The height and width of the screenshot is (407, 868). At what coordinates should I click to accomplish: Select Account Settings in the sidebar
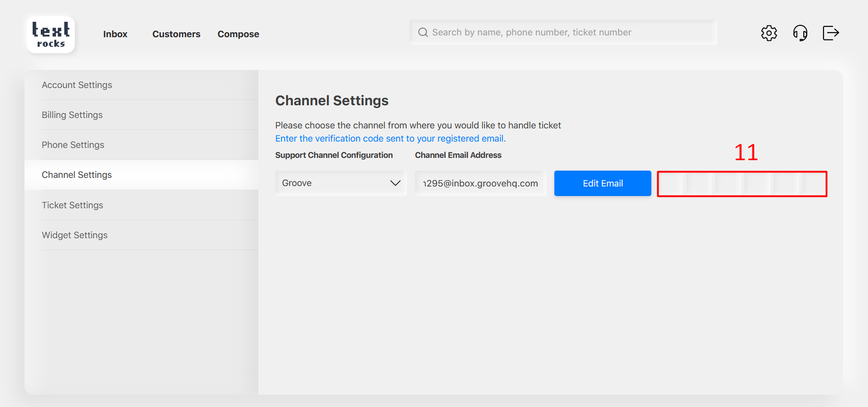pyautogui.click(x=77, y=85)
